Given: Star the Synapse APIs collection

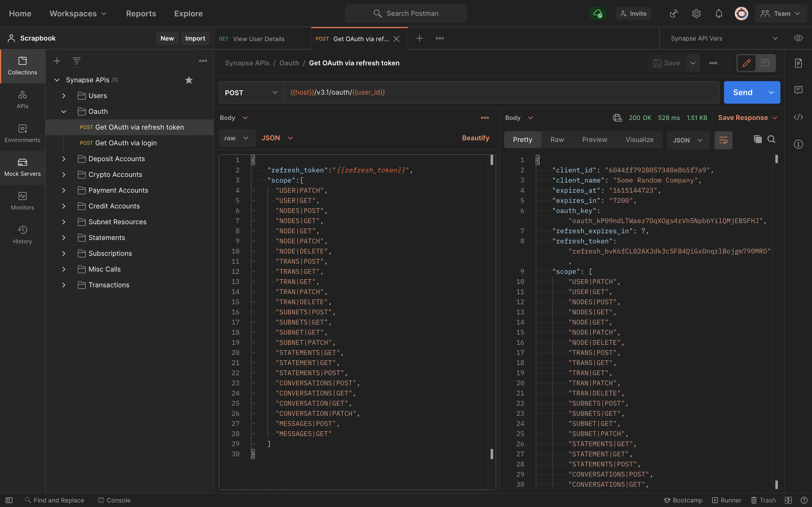Looking at the screenshot, I should point(189,80).
